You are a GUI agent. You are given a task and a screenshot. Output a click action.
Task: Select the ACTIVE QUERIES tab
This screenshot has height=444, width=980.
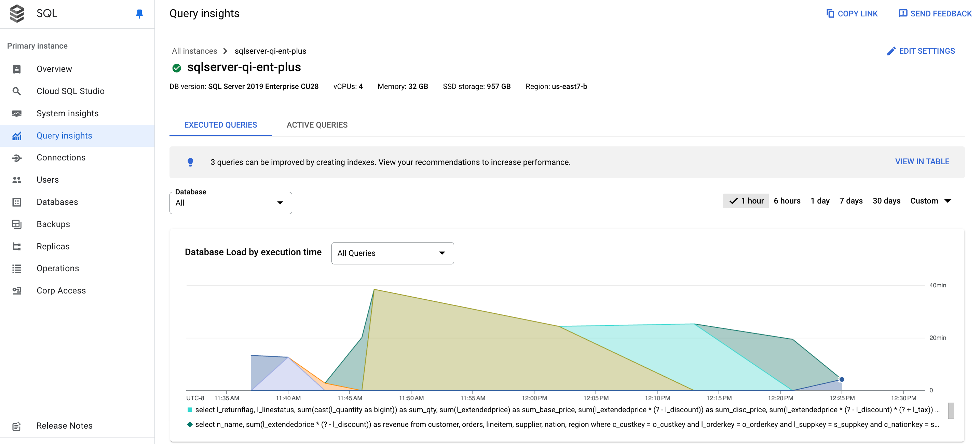pyautogui.click(x=317, y=125)
